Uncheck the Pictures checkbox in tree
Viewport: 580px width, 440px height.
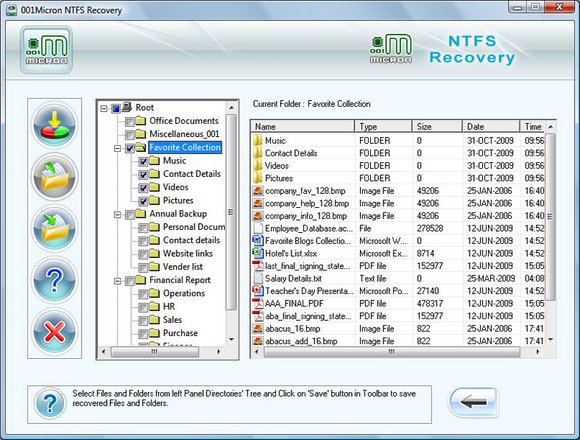pos(143,201)
